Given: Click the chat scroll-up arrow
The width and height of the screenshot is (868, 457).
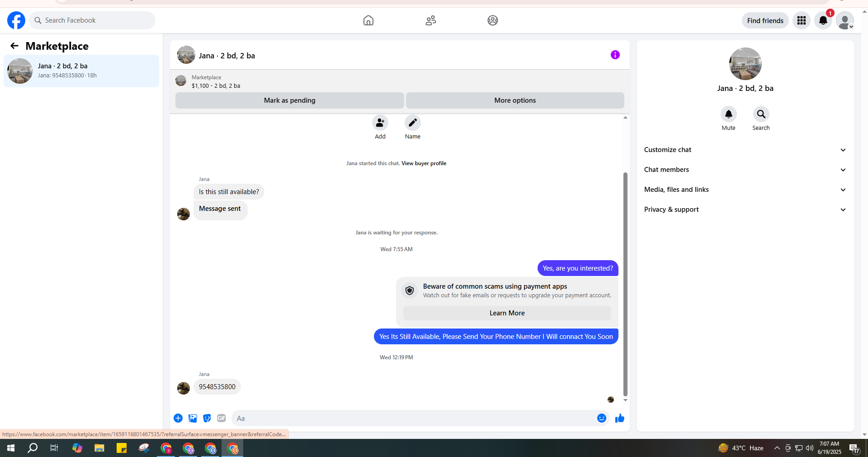Looking at the screenshot, I should click(625, 118).
